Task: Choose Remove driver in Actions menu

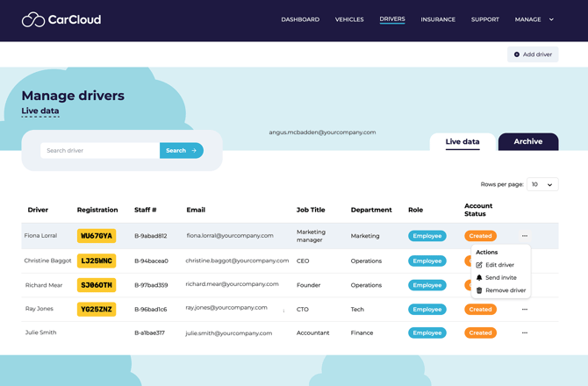Action: tap(506, 290)
